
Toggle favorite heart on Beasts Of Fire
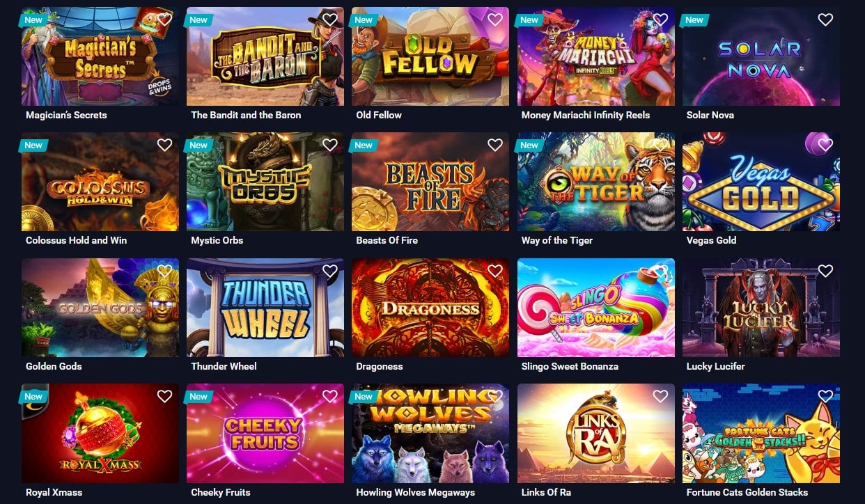495,145
